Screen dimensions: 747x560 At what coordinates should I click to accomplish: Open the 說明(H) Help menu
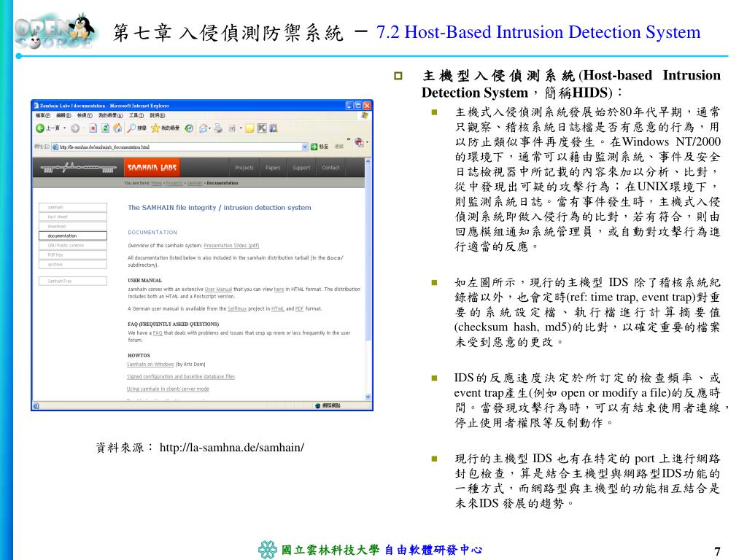(x=158, y=115)
